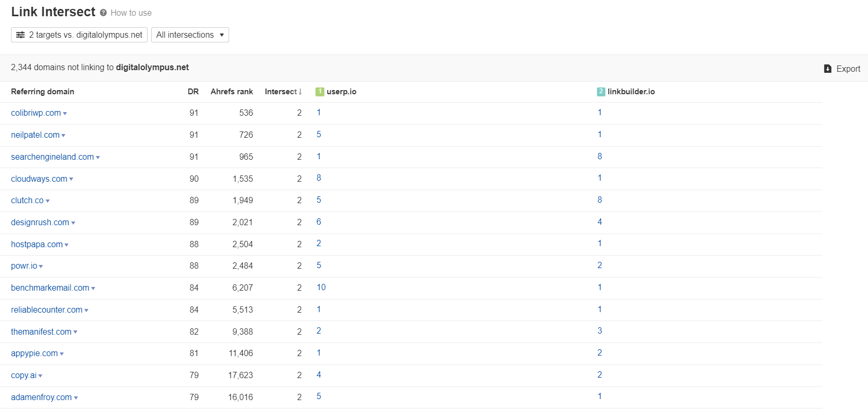The width and height of the screenshot is (868, 409).
Task: Click the Export download icon
Action: point(828,69)
